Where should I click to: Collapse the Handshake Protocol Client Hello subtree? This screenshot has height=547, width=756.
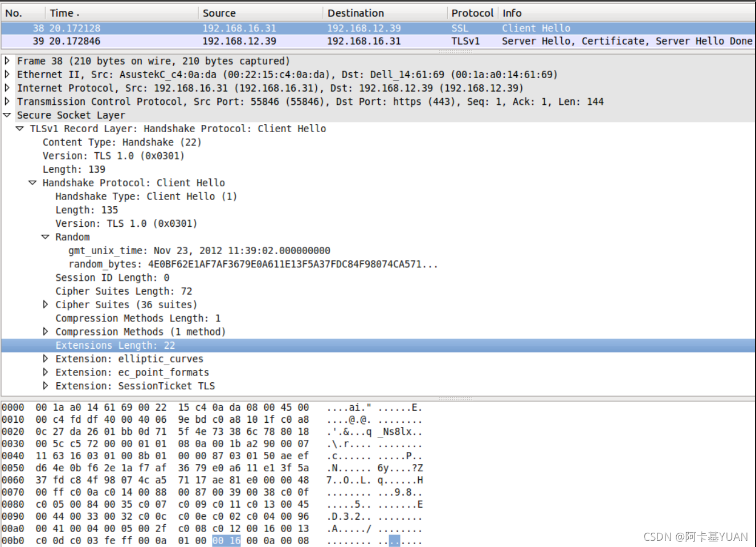click(x=32, y=182)
